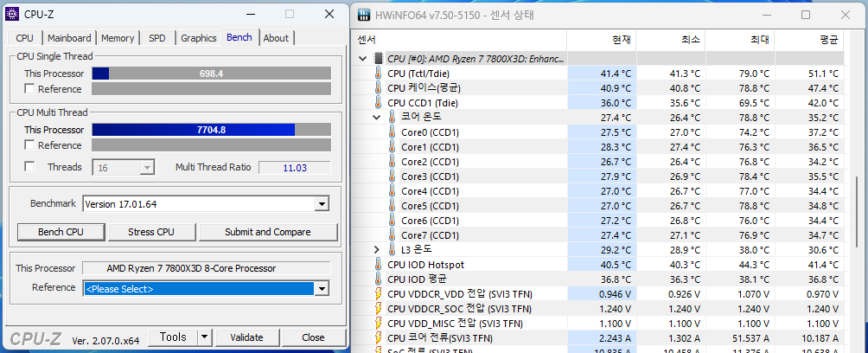
Task: Click the Single Thread Reference empty bar
Action: coord(211,88)
